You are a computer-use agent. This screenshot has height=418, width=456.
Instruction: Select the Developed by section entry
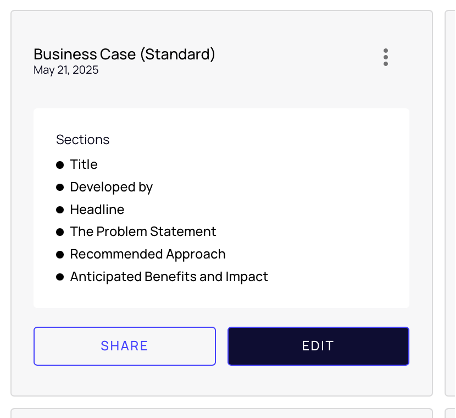pyautogui.click(x=111, y=187)
